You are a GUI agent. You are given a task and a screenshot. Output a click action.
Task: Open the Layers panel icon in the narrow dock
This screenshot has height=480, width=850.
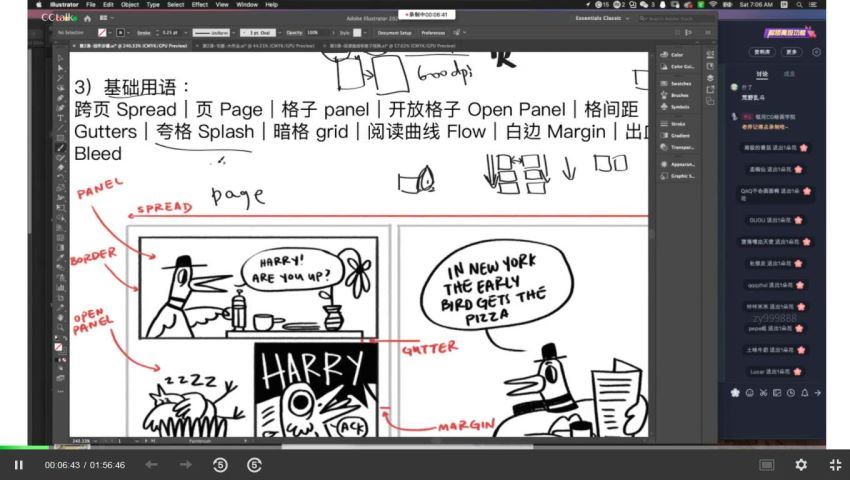point(711,78)
